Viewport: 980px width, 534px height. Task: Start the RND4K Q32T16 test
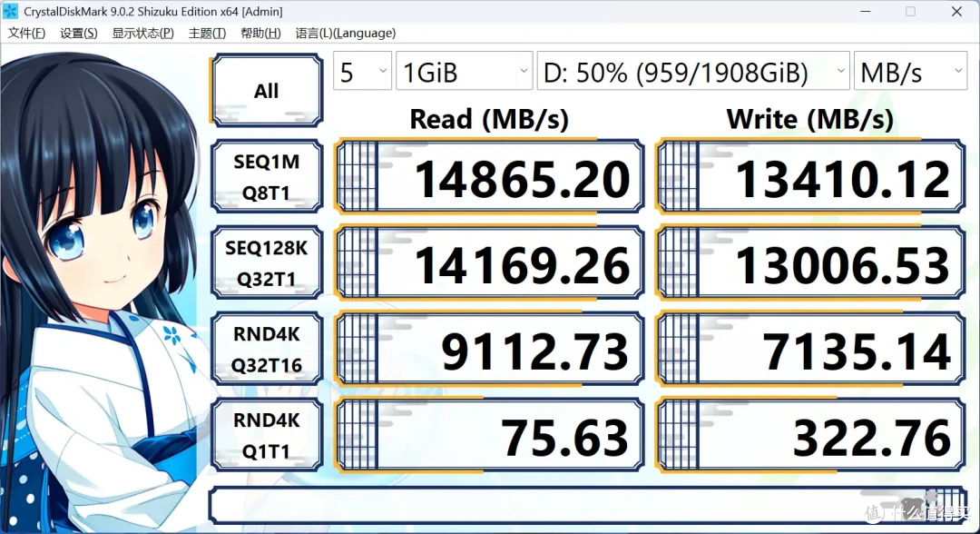(x=267, y=349)
